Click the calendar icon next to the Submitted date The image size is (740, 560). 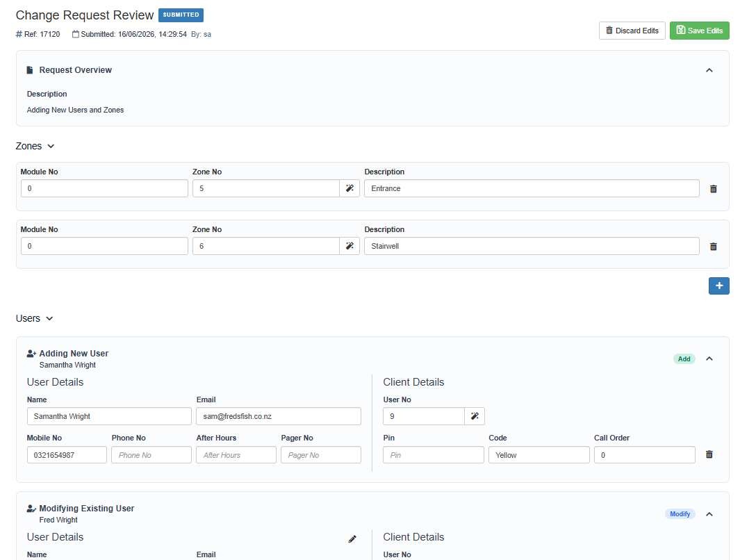(76, 34)
